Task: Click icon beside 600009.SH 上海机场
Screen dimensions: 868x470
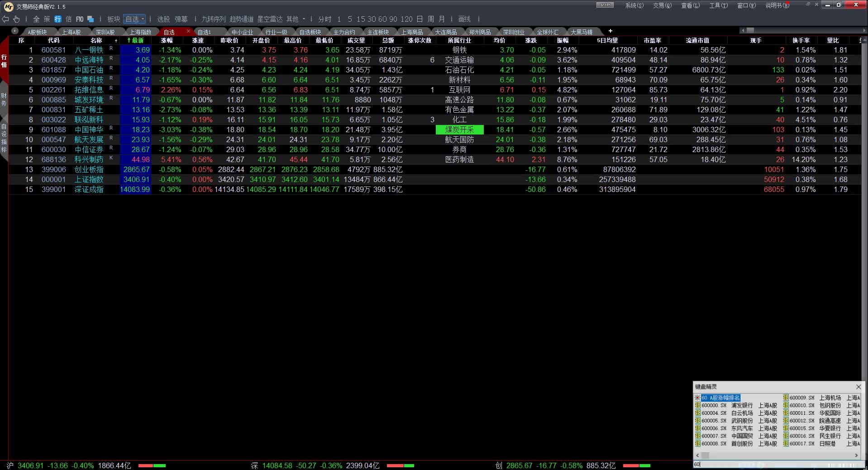Action: point(786,398)
